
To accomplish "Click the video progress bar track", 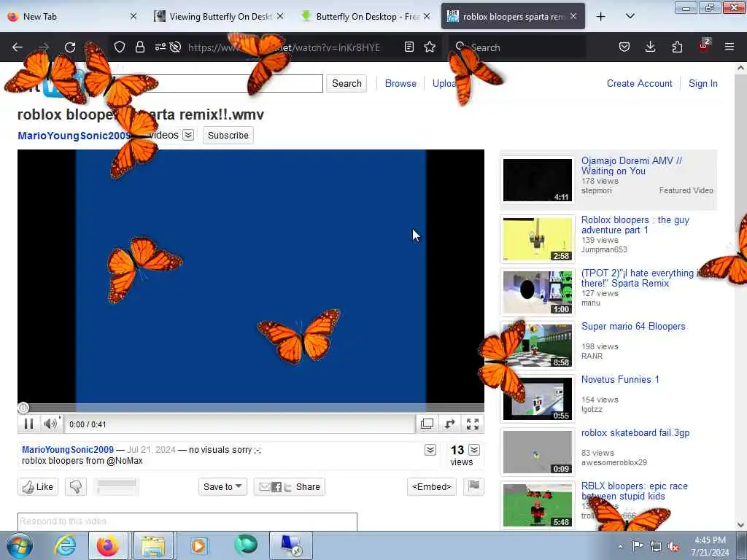I will tap(251, 408).
